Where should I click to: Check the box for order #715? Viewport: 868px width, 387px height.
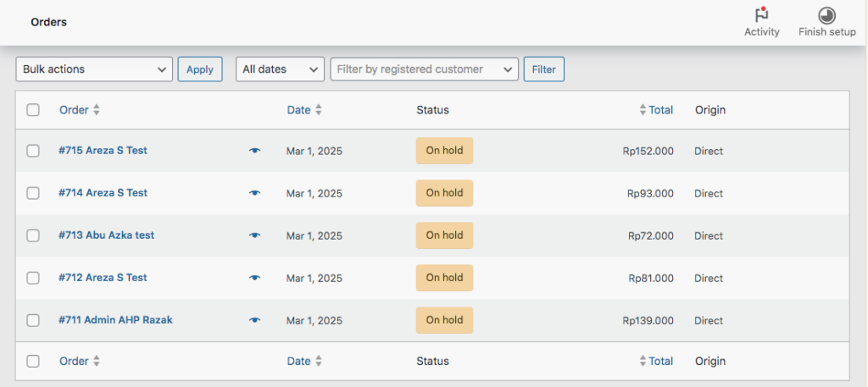[33, 151]
